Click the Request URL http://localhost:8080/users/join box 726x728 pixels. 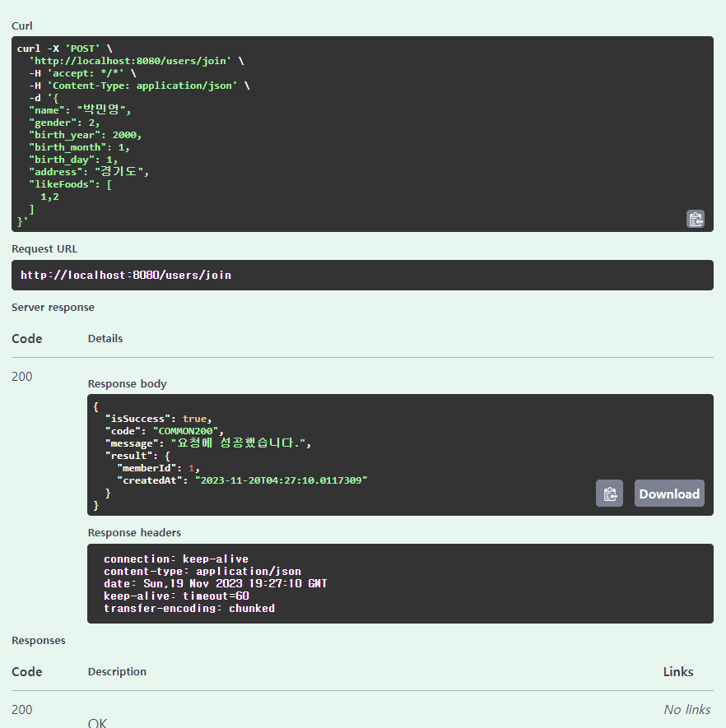pyautogui.click(x=362, y=276)
